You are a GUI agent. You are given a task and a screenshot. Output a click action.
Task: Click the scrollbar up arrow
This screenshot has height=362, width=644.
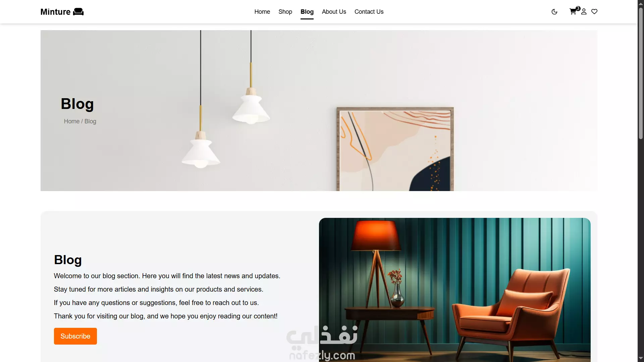pos(641,3)
